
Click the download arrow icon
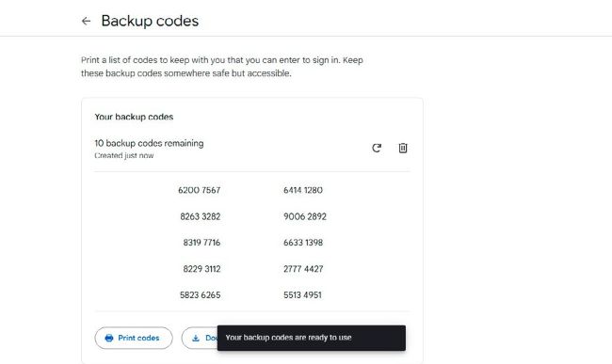point(196,338)
